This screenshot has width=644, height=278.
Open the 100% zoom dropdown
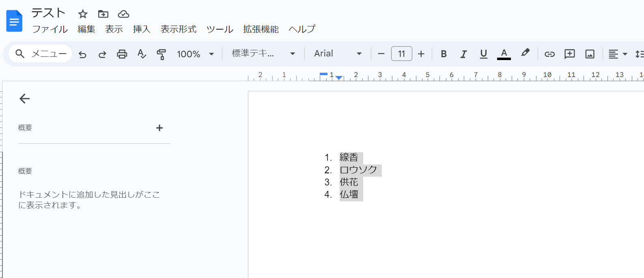coord(195,54)
